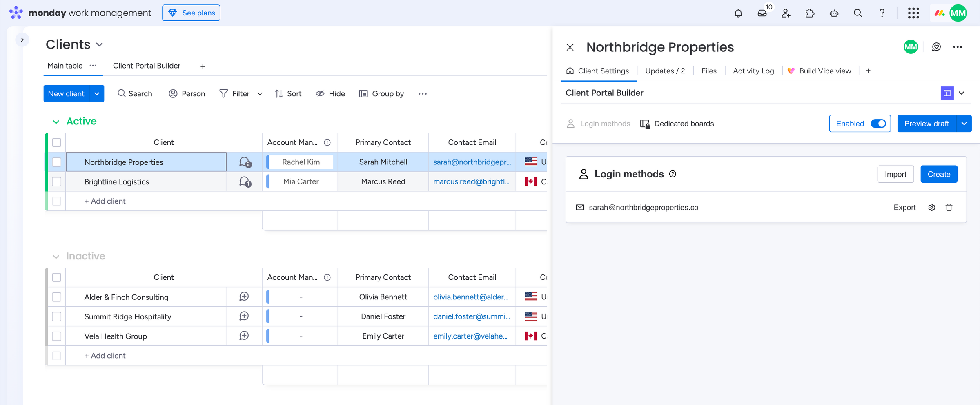Open the Files tab
980x405 pixels.
709,71
